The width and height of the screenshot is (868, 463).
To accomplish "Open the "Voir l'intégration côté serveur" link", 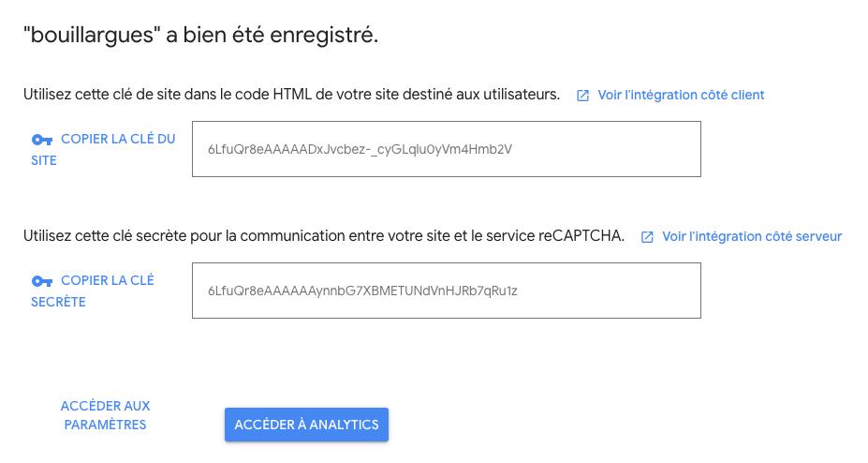I will (752, 236).
